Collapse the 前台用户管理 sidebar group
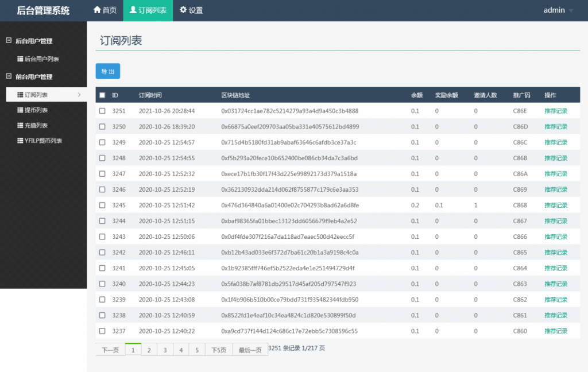Screen dimensions: 588x372 click(x=9, y=76)
